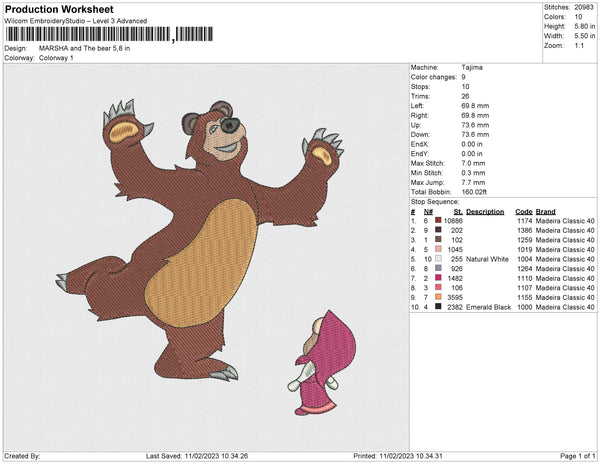
Task: Click the Width value 5.50 in
Action: tap(584, 36)
